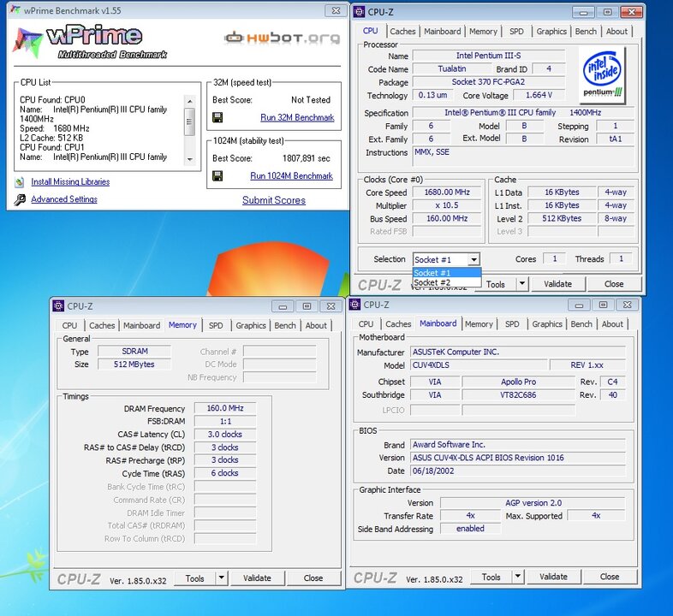Click the CUV4XDLS model field
The image size is (673, 616).
pos(479,365)
